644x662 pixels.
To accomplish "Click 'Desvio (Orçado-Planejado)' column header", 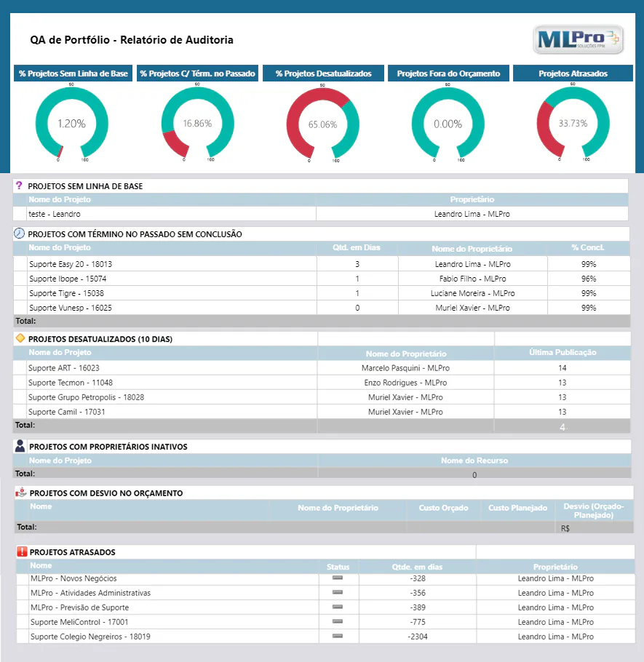I will tap(593, 511).
